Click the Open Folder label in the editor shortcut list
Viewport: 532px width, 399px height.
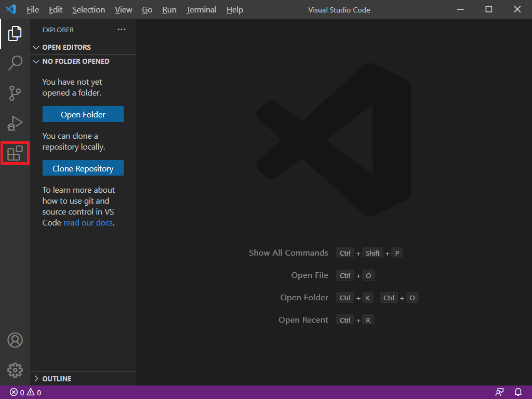pyautogui.click(x=304, y=298)
